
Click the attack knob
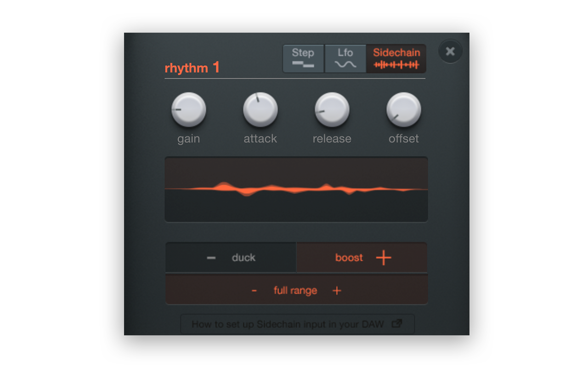[260, 109]
